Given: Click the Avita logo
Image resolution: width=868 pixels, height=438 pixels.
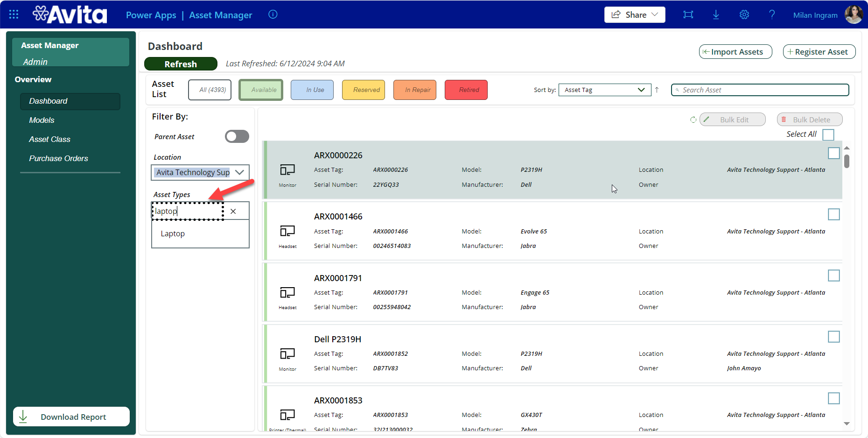Looking at the screenshot, I should pyautogui.click(x=70, y=14).
